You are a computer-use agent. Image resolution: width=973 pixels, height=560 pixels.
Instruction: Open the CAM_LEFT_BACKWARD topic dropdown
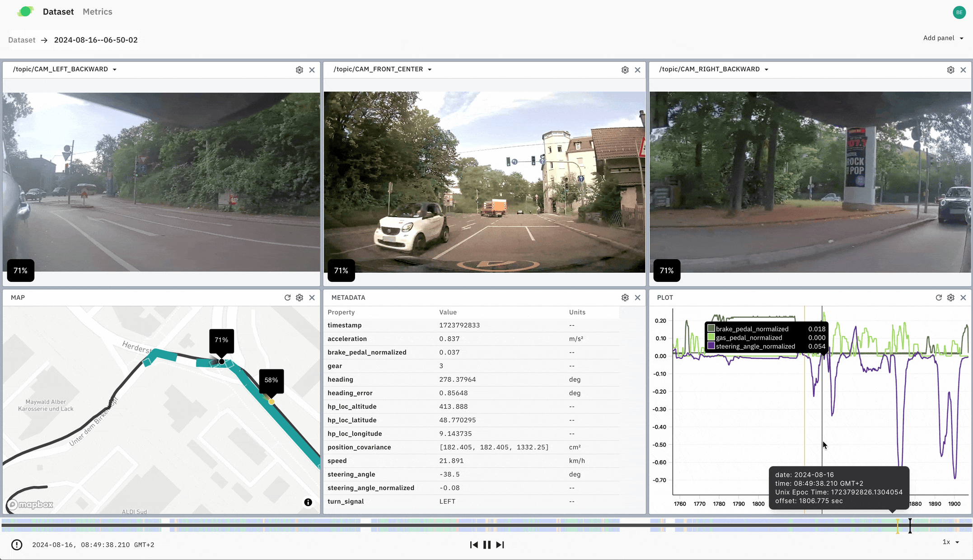tap(114, 70)
